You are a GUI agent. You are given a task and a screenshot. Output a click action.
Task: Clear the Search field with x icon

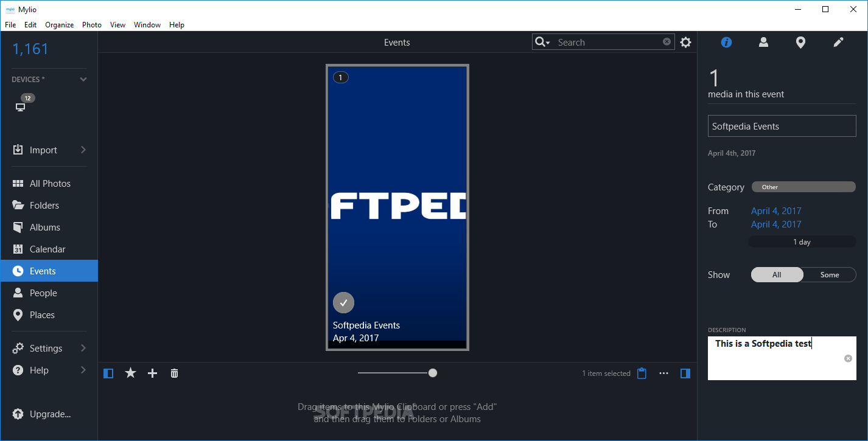tap(667, 41)
